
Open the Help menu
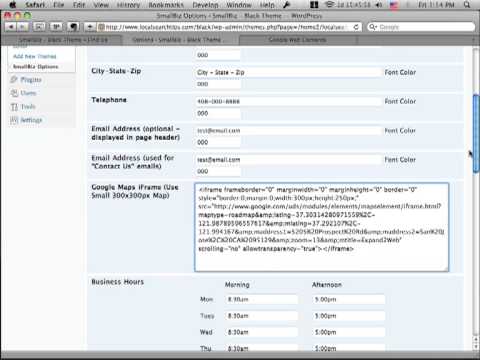tap(267, 5)
